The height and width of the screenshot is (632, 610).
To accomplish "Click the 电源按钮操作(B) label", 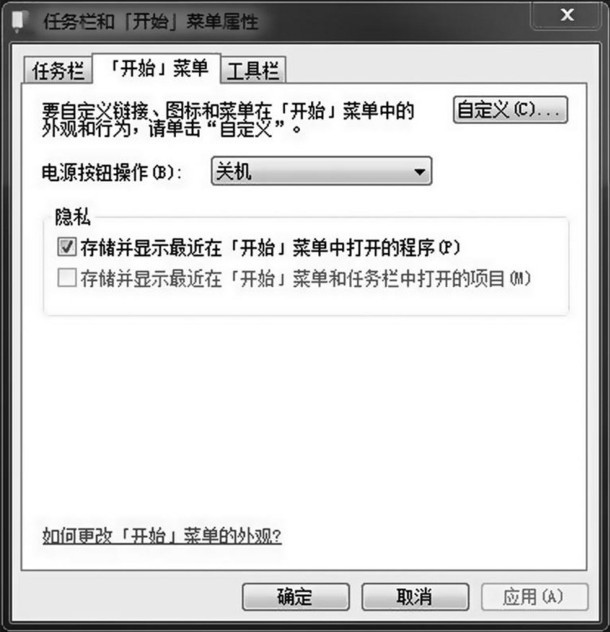I will [112, 173].
